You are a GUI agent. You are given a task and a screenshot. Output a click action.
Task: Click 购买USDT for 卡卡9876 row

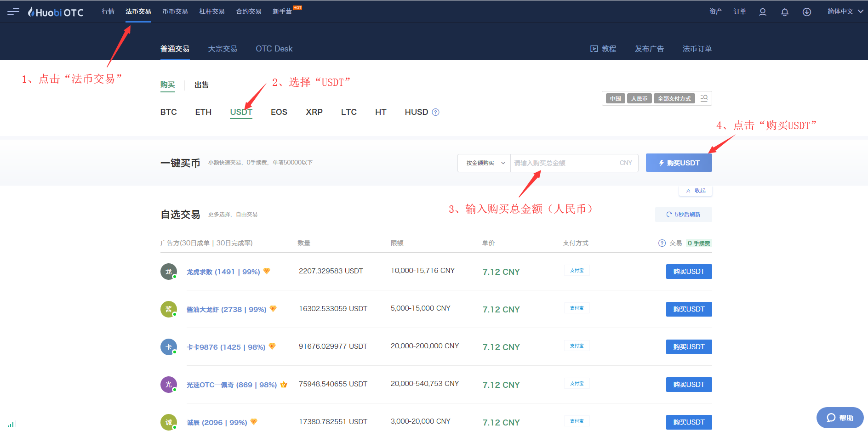pyautogui.click(x=689, y=347)
